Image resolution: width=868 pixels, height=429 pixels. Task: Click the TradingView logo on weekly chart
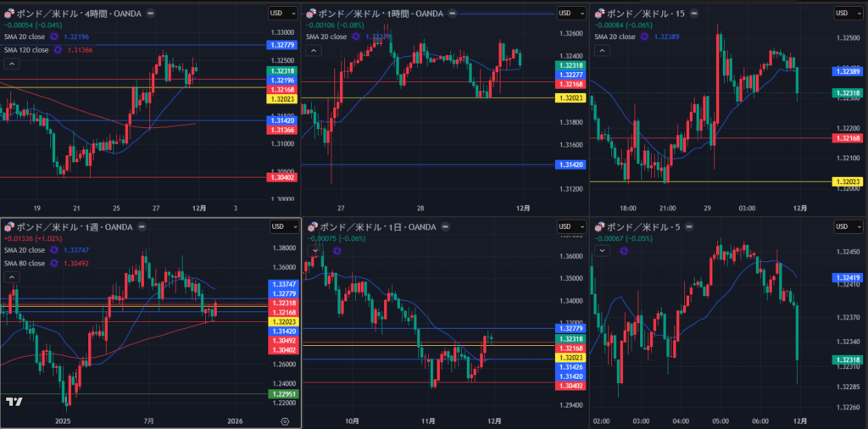point(14,402)
